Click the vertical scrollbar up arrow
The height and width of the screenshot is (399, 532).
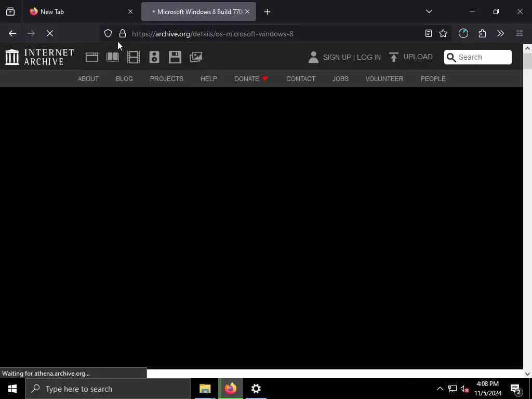528,48
